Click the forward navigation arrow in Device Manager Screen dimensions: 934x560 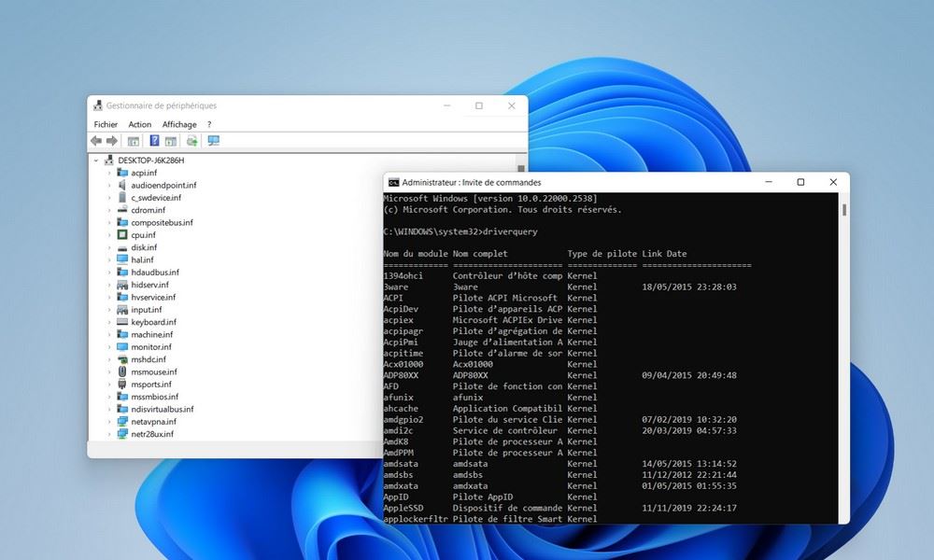click(111, 141)
